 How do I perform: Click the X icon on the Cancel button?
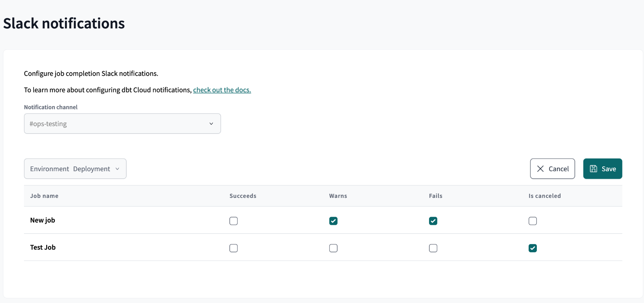point(540,169)
